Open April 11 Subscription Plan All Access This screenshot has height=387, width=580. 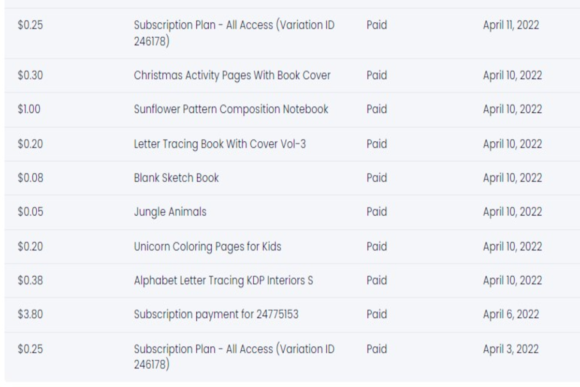[234, 33]
